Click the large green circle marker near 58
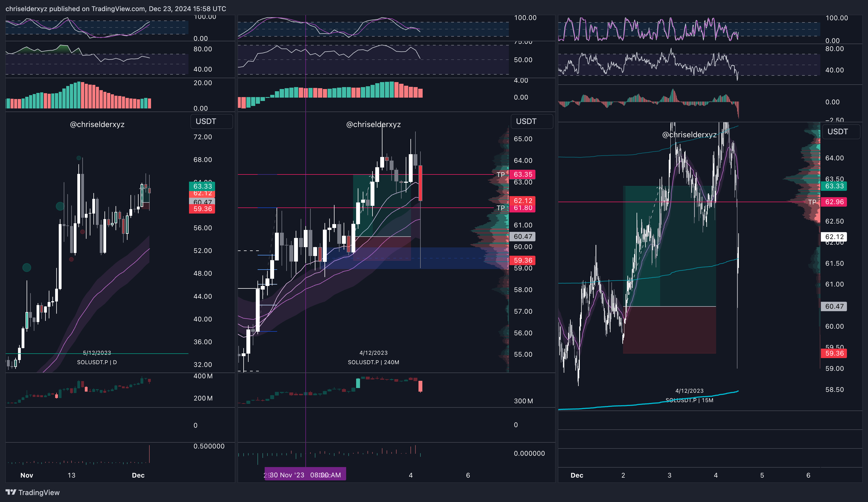 pos(60,206)
